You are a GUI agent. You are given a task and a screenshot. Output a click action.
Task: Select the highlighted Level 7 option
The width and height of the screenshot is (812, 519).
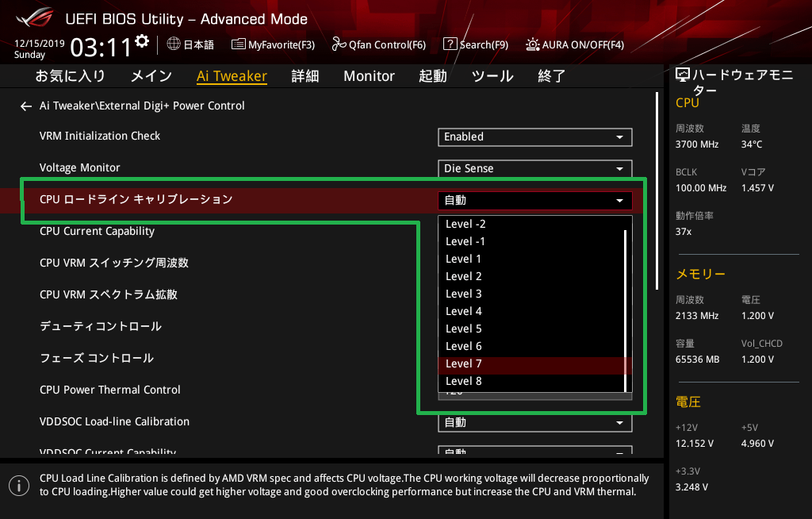coord(531,364)
